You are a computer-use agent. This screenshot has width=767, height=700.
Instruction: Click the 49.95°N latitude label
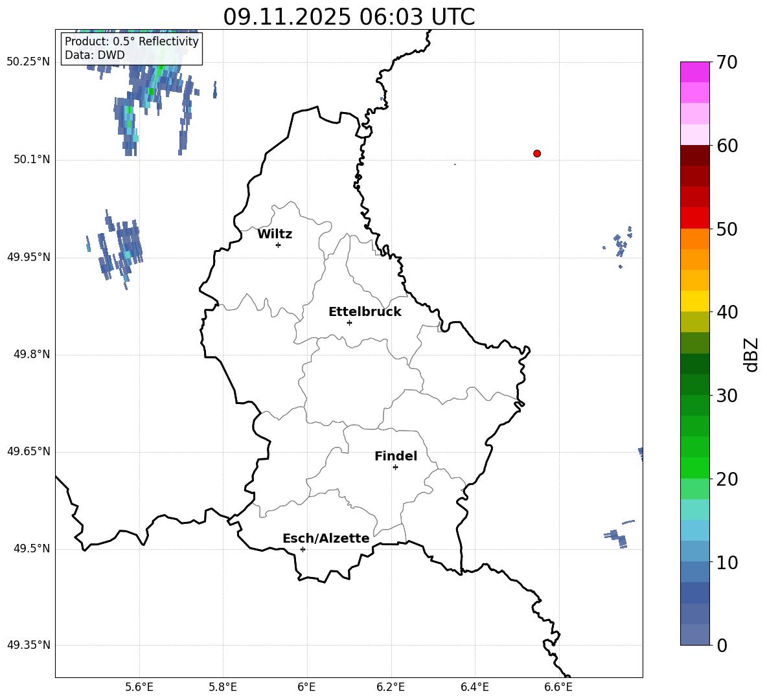pos(28,257)
